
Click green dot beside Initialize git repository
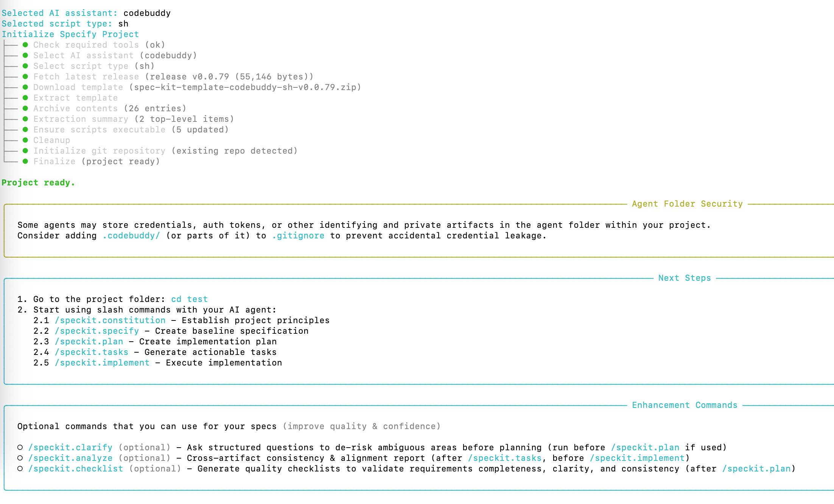click(25, 151)
